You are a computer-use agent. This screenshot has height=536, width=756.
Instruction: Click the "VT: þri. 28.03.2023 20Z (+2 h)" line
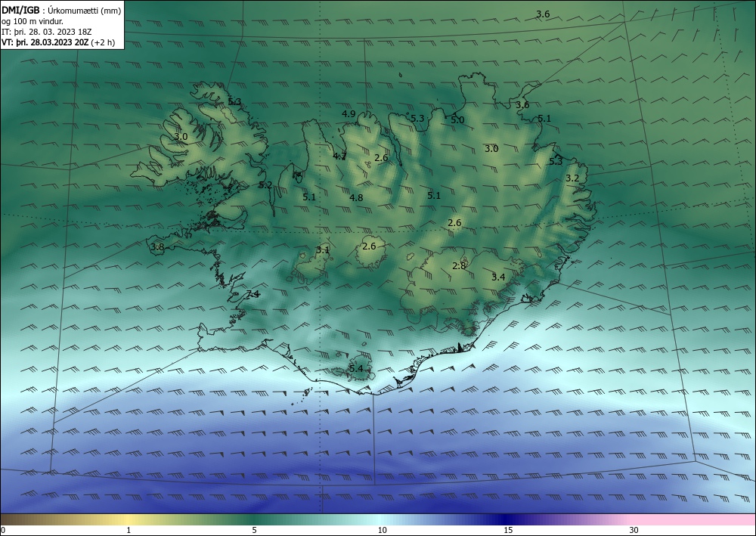coord(58,42)
